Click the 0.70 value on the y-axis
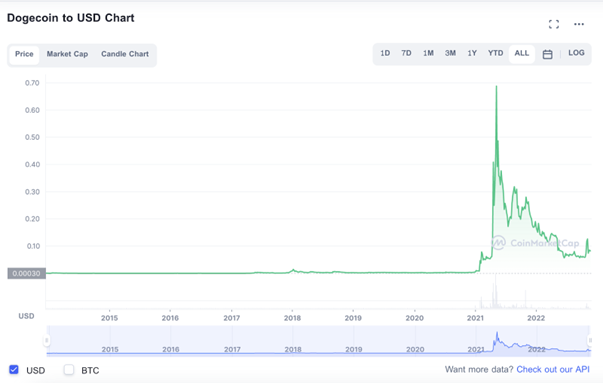Screen dimensions: 603x383 click(x=32, y=83)
